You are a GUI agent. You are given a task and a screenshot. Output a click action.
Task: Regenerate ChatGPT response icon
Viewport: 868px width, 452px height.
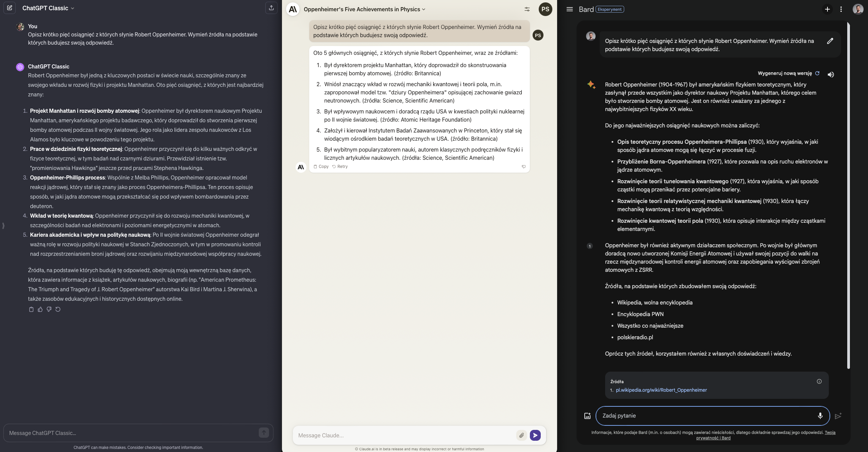[x=58, y=309]
